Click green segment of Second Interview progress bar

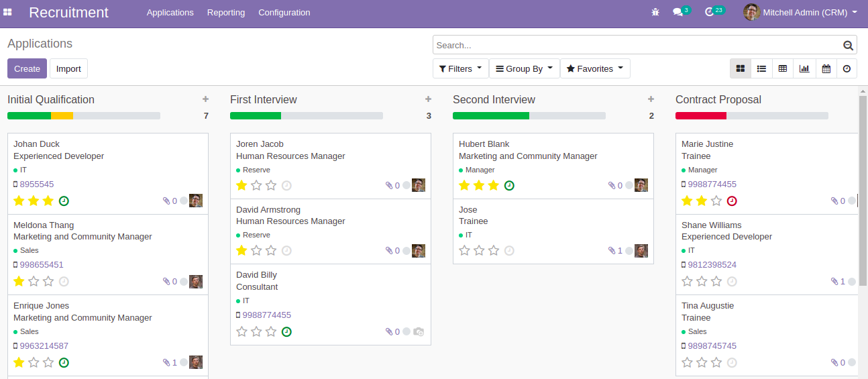491,115
